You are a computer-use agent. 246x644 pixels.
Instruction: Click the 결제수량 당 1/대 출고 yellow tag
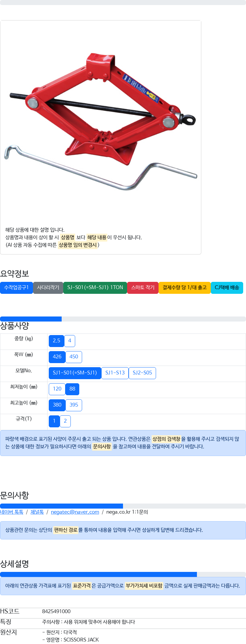(185, 288)
